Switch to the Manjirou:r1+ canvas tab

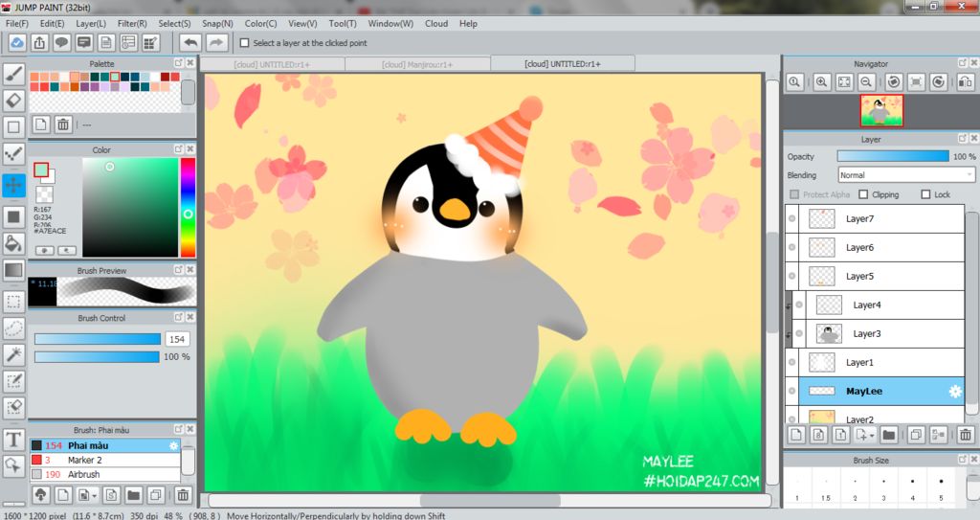tap(417, 64)
